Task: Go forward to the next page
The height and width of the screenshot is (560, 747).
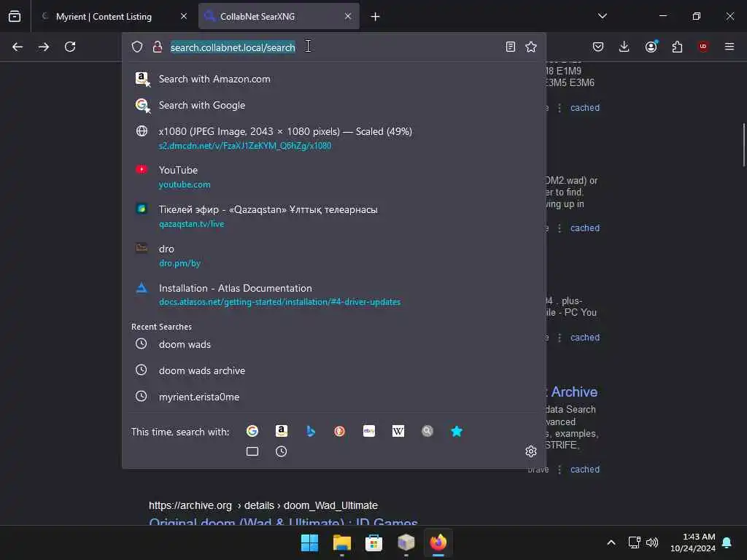Action: [44, 47]
